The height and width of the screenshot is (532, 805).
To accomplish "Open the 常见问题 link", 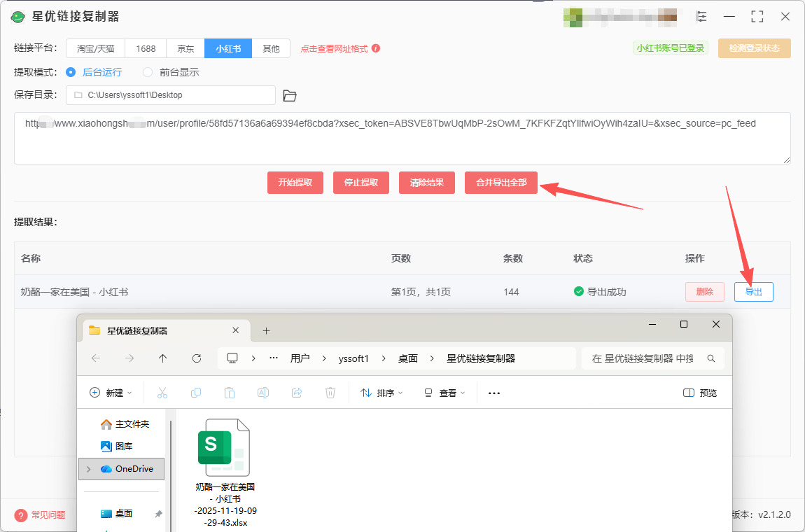I will (x=48, y=515).
